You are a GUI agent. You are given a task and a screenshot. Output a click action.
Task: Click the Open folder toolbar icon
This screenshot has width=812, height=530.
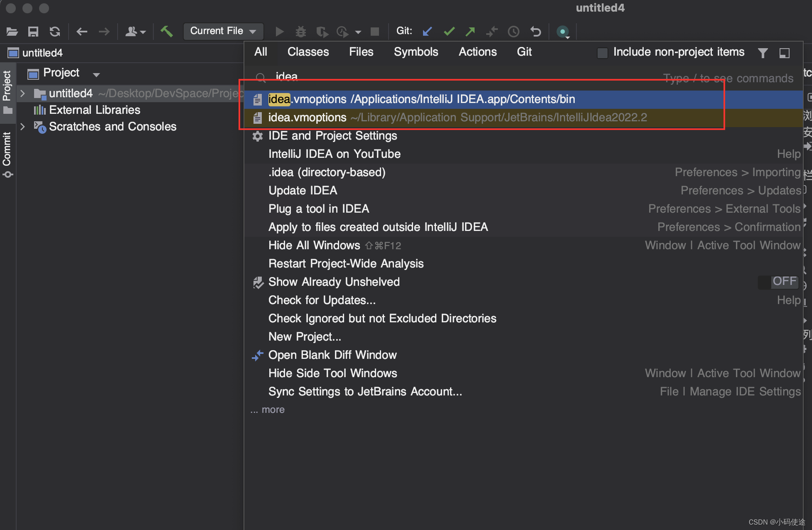pos(12,31)
